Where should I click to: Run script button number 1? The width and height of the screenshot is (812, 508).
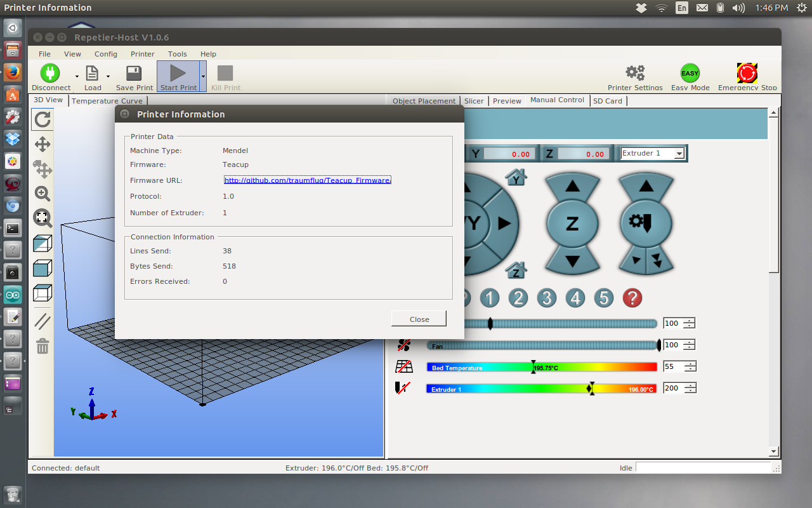pyautogui.click(x=490, y=298)
